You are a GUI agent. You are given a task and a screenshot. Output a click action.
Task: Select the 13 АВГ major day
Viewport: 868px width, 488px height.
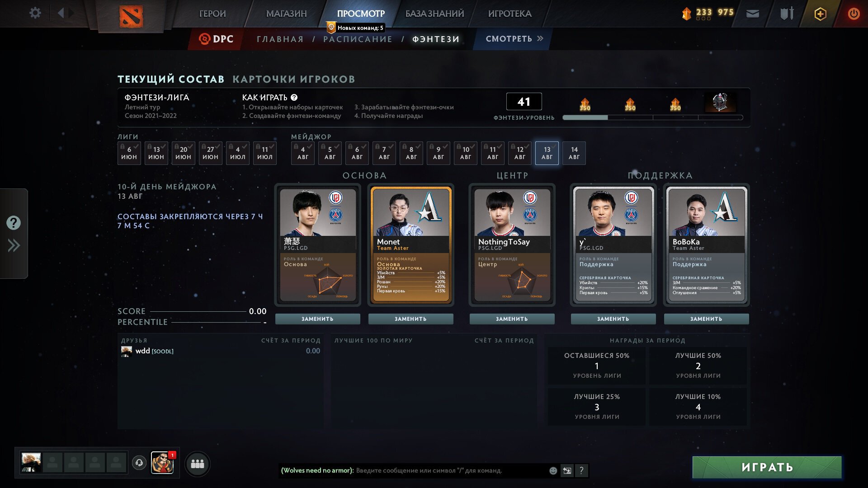(547, 153)
